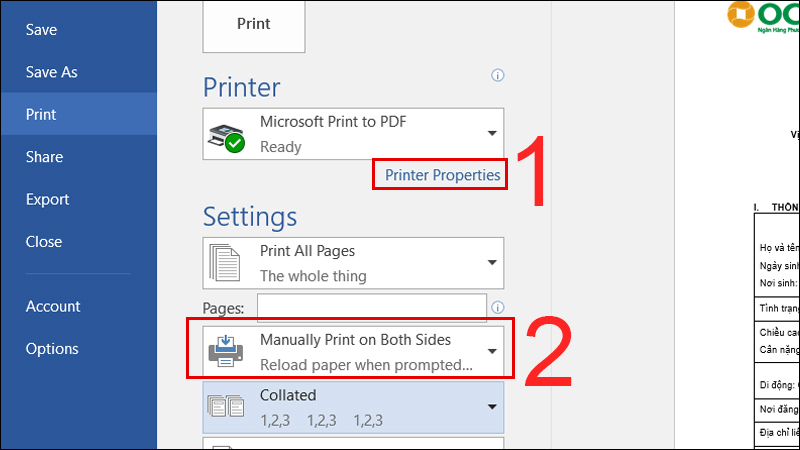Choose Close in the backstage sidebar
Viewport: 800px width, 450px height.
[x=44, y=241]
